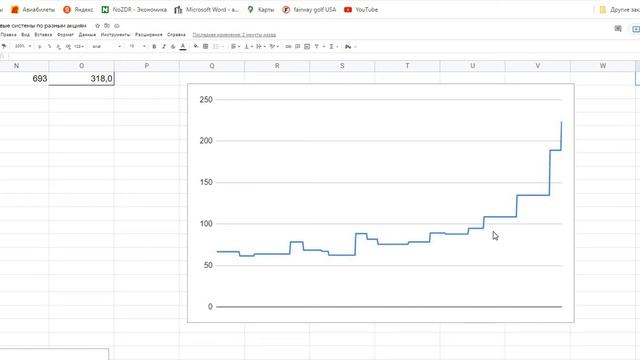
Task: Open the Карты bookmark
Action: pyautogui.click(x=261, y=9)
